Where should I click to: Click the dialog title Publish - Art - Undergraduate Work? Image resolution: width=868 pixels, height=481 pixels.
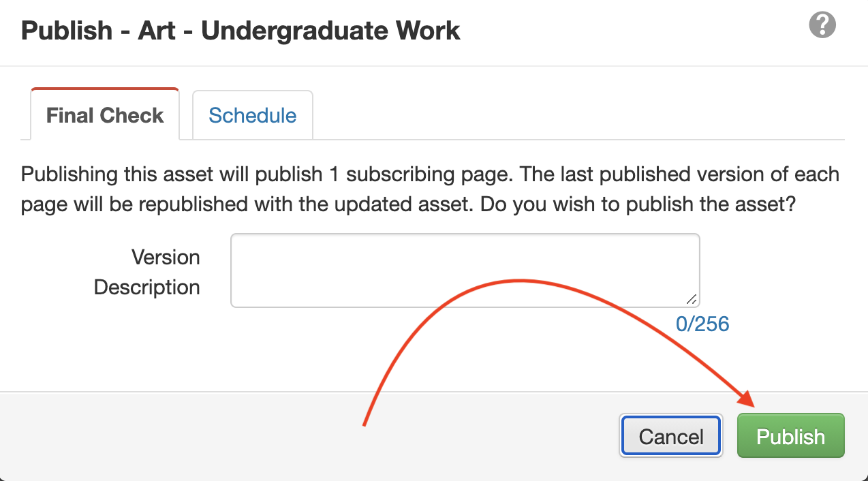click(x=241, y=31)
